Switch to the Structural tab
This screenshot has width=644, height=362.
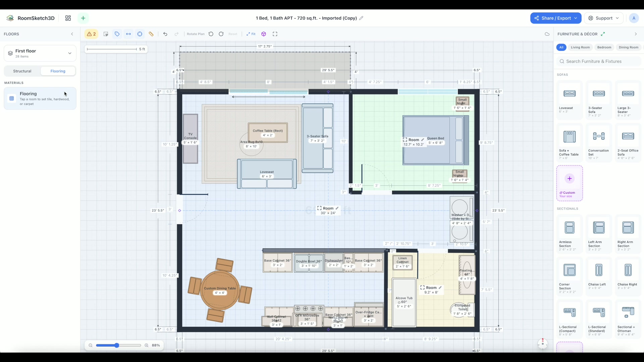pos(22,71)
